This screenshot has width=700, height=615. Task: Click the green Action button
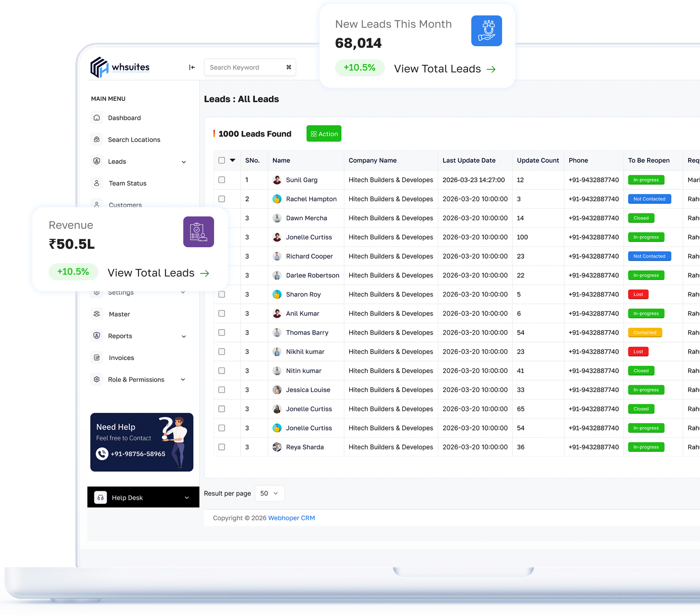324,134
